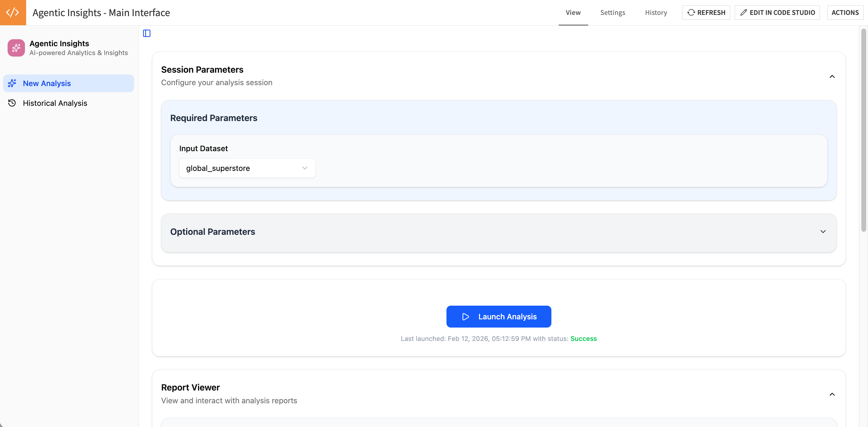Image resolution: width=868 pixels, height=427 pixels.
Task: Select the sparkle icon next to New Analysis
Action: [x=12, y=83]
